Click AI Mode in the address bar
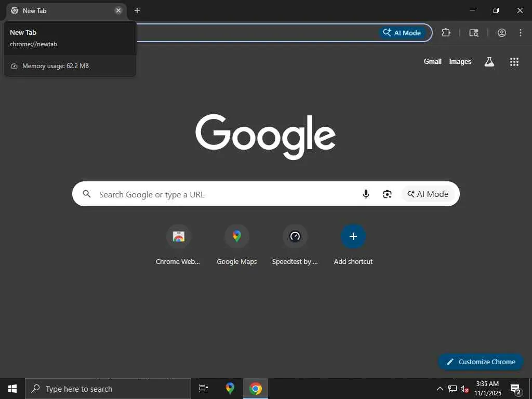The image size is (532, 399). pyautogui.click(x=402, y=33)
